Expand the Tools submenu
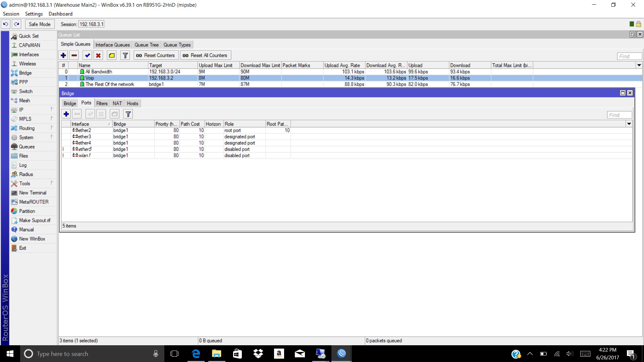 tap(33, 183)
